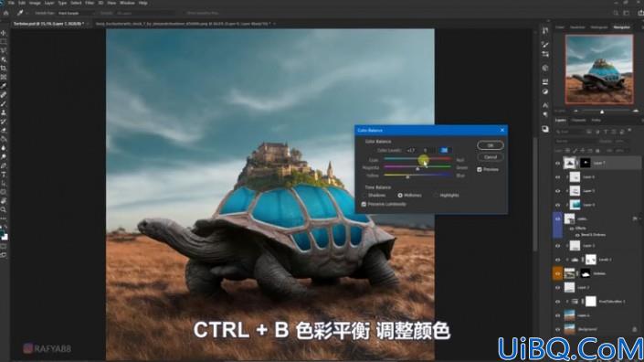Click the lock icon on Background layer
This screenshot has height=362, width=644.
click(635, 329)
